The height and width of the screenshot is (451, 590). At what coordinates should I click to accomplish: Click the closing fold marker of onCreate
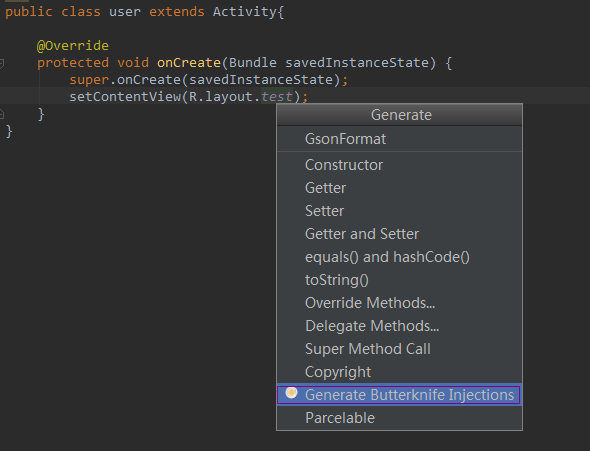pyautogui.click(x=2, y=113)
